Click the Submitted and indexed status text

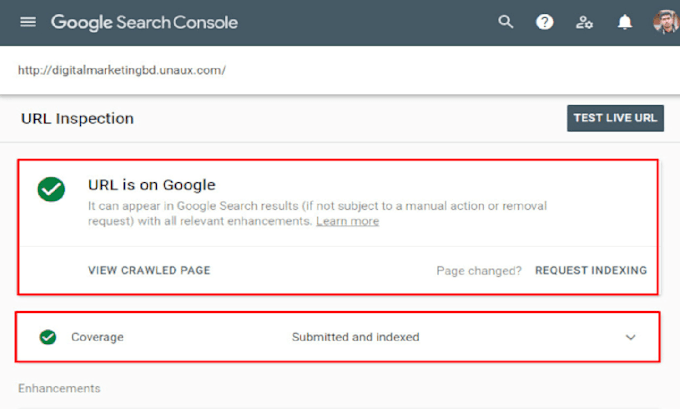(x=356, y=337)
